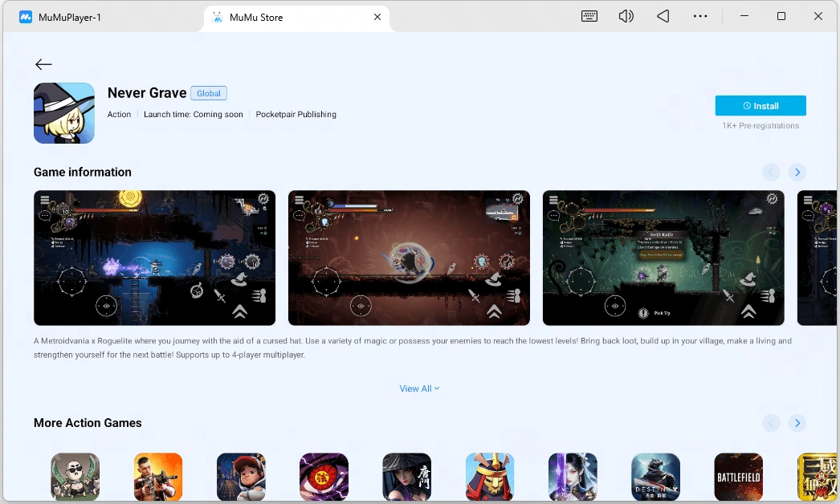840x504 pixels.
Task: Click the Install button
Action: (760, 105)
